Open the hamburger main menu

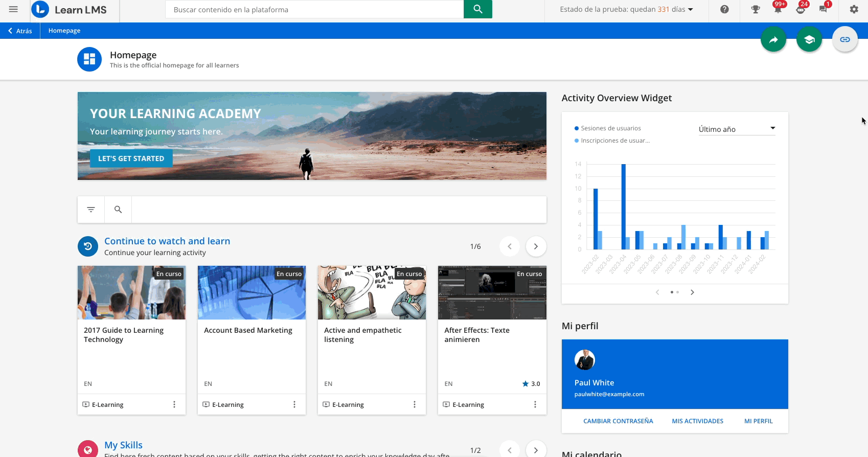coord(13,9)
